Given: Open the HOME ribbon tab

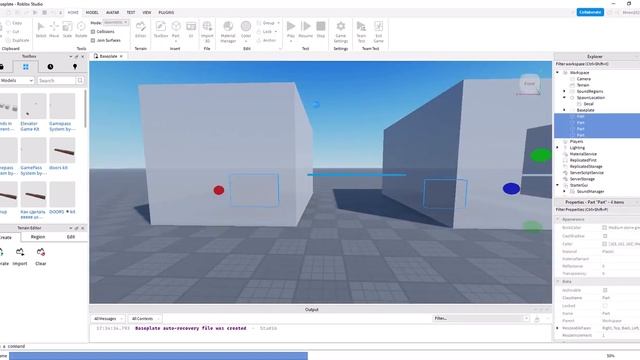Looking at the screenshot, I should tap(73, 13).
